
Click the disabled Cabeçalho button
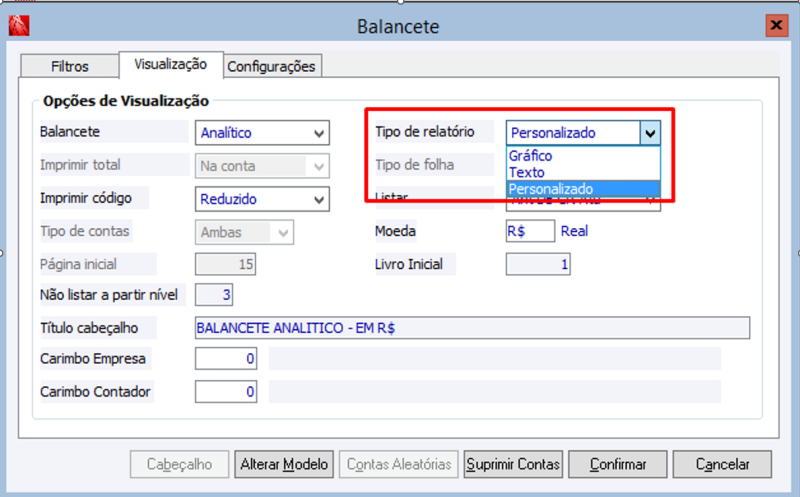pyautogui.click(x=179, y=464)
